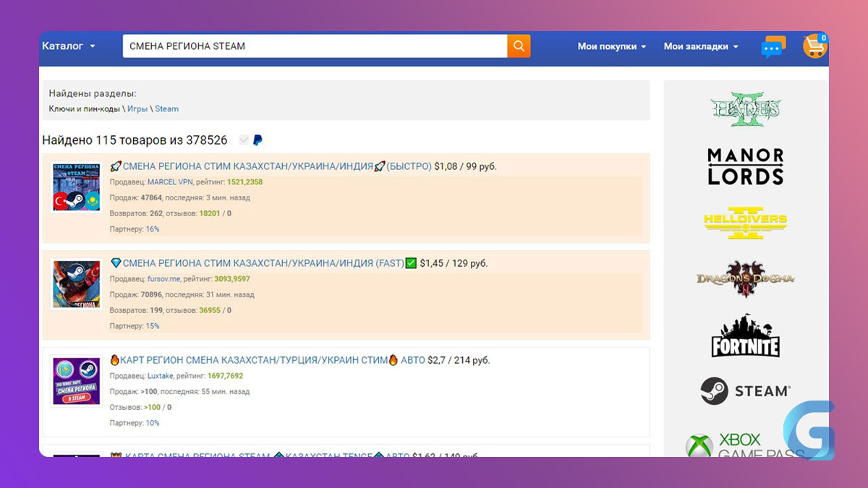Click the review count "18201"
The width and height of the screenshot is (868, 488).
pos(208,214)
